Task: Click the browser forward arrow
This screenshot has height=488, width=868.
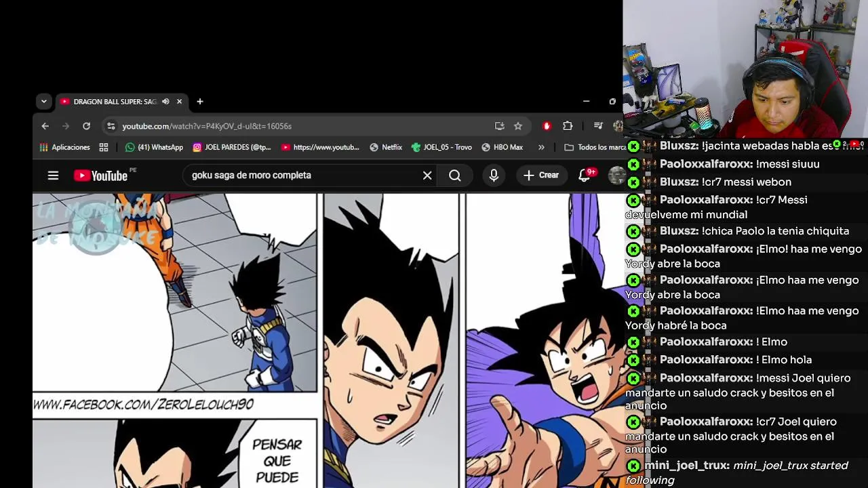Action: (x=66, y=126)
